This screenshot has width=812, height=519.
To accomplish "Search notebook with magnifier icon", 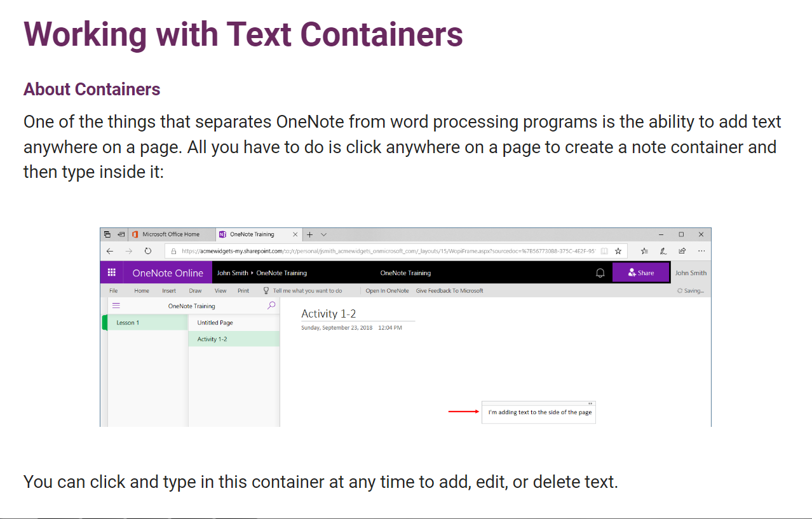I will [x=271, y=306].
